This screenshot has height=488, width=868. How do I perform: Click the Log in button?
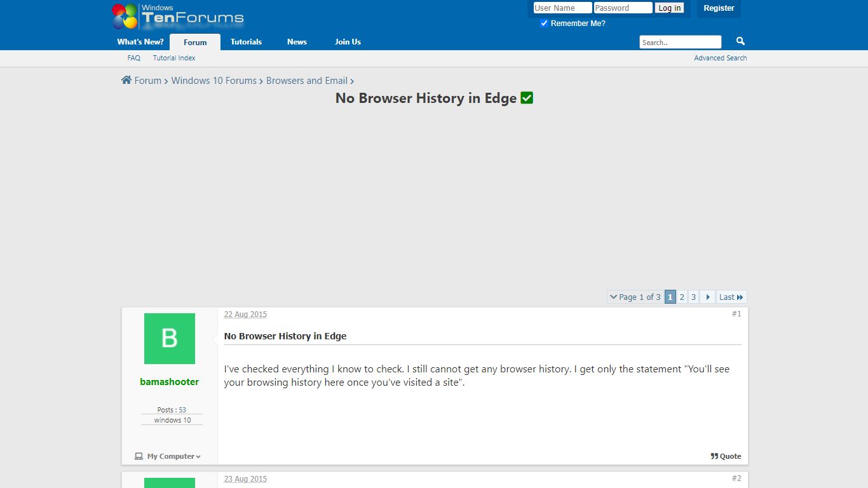point(670,8)
